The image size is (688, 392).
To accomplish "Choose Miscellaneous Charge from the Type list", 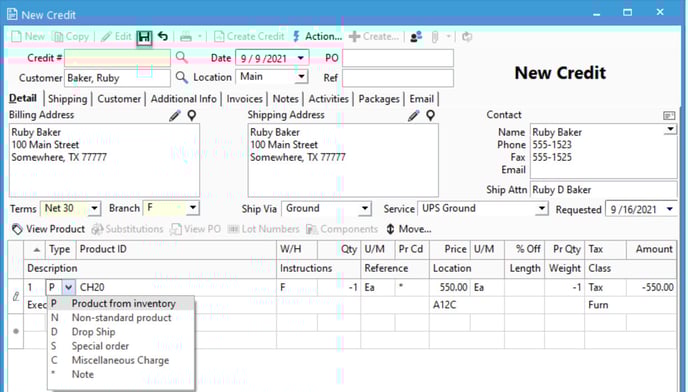I will pyautogui.click(x=121, y=360).
